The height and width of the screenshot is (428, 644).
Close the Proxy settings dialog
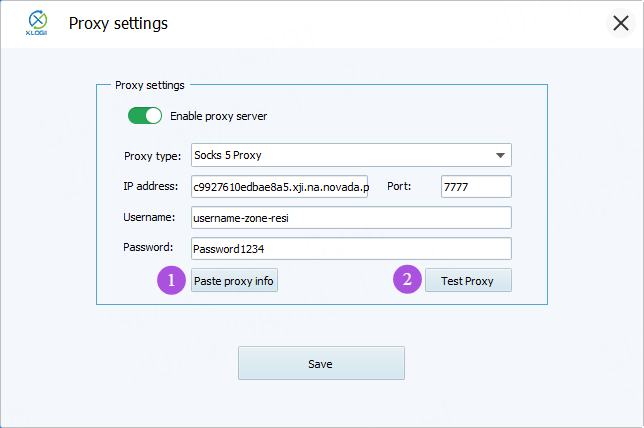[620, 23]
